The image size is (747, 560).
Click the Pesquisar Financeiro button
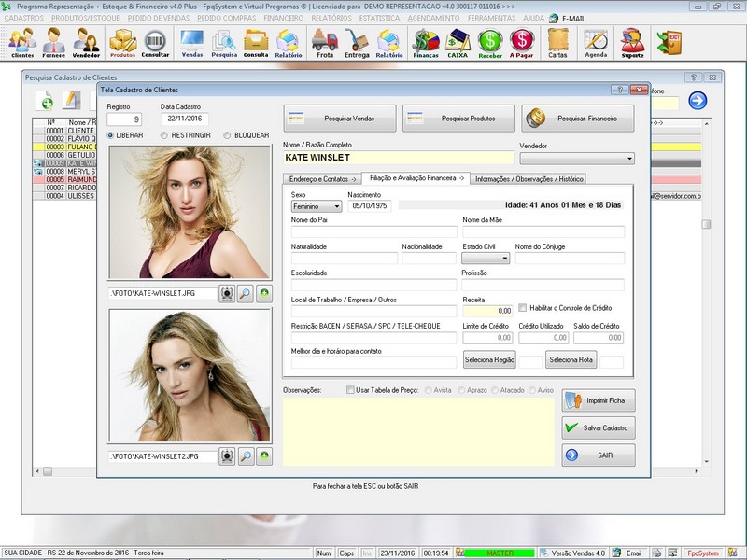tap(578, 119)
